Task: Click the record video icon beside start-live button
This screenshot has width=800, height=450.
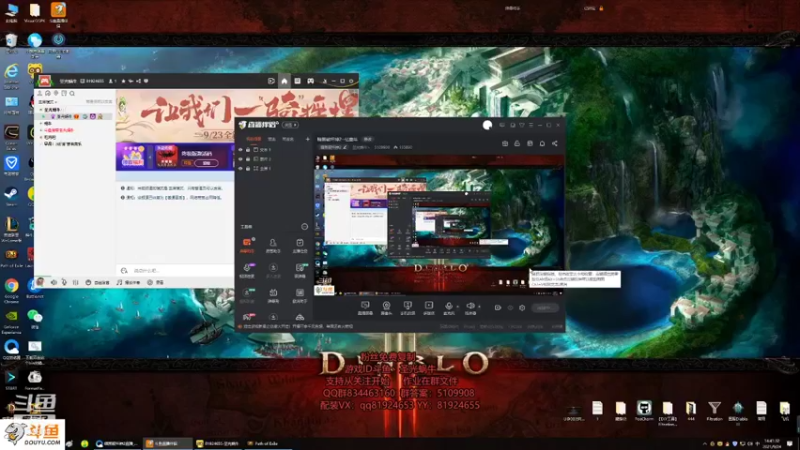Action: point(497,308)
